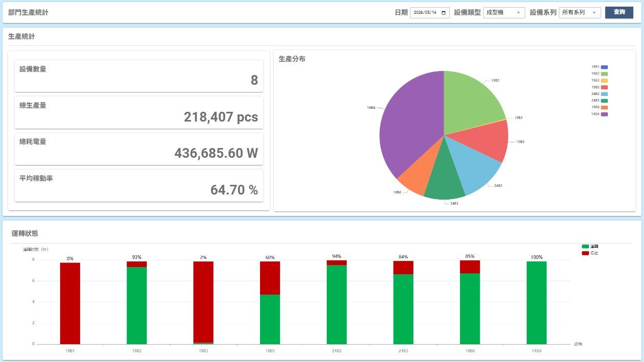
Task: Click the green running segment of the 19B2 bar
Action: 137,305
